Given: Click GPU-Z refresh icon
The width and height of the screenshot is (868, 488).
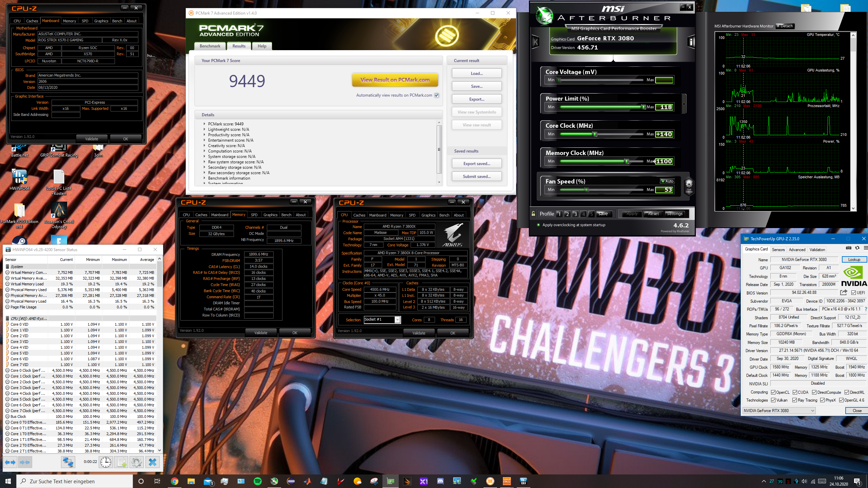Looking at the screenshot, I should (x=857, y=248).
